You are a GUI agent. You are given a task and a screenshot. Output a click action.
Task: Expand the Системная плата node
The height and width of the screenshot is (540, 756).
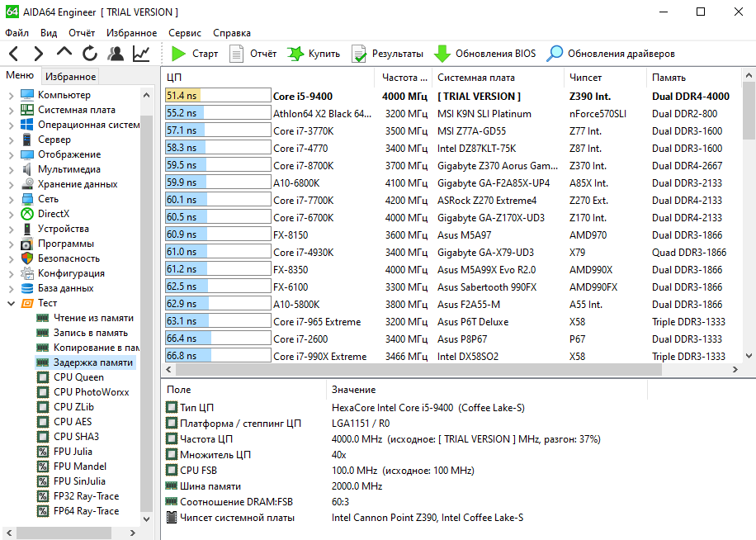point(11,111)
